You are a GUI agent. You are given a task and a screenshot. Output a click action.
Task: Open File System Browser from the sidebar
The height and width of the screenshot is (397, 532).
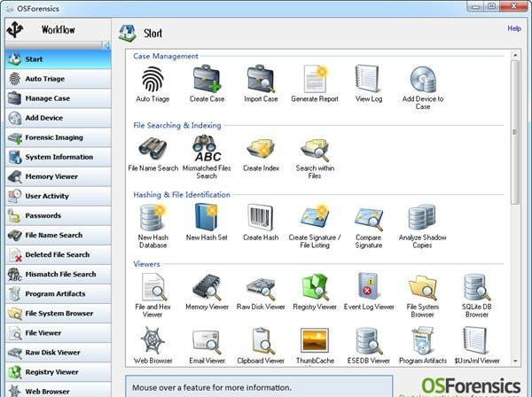tap(58, 314)
